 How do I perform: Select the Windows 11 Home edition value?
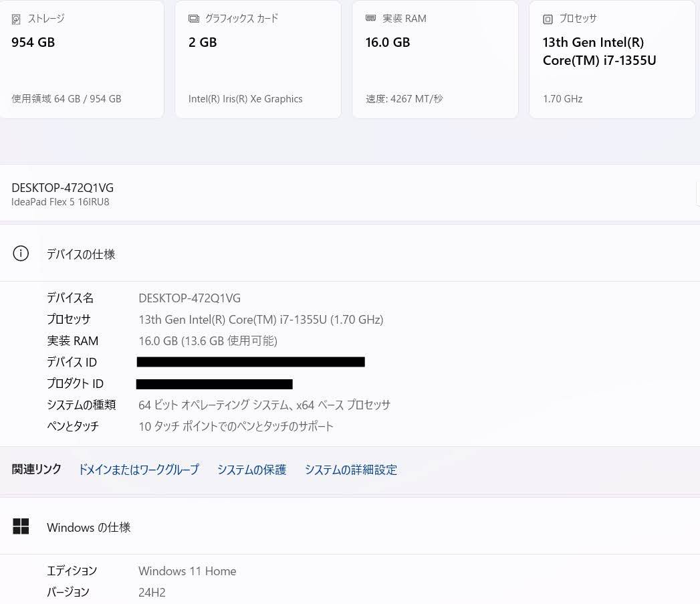click(x=187, y=571)
